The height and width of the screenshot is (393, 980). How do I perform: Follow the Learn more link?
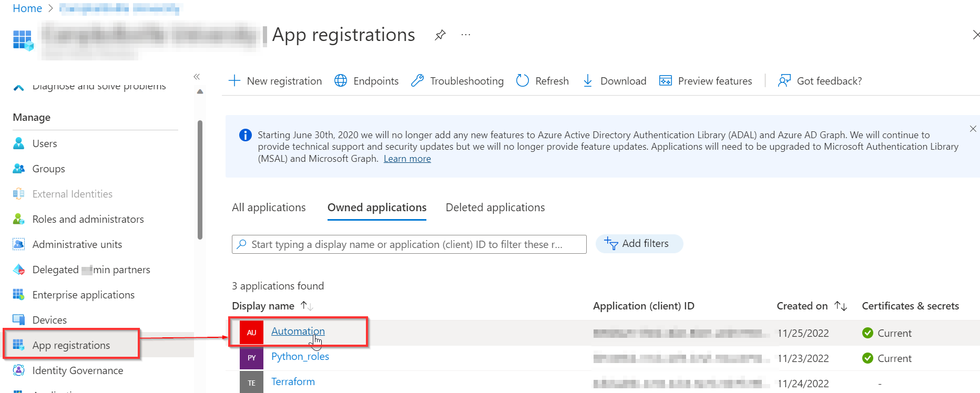click(407, 159)
